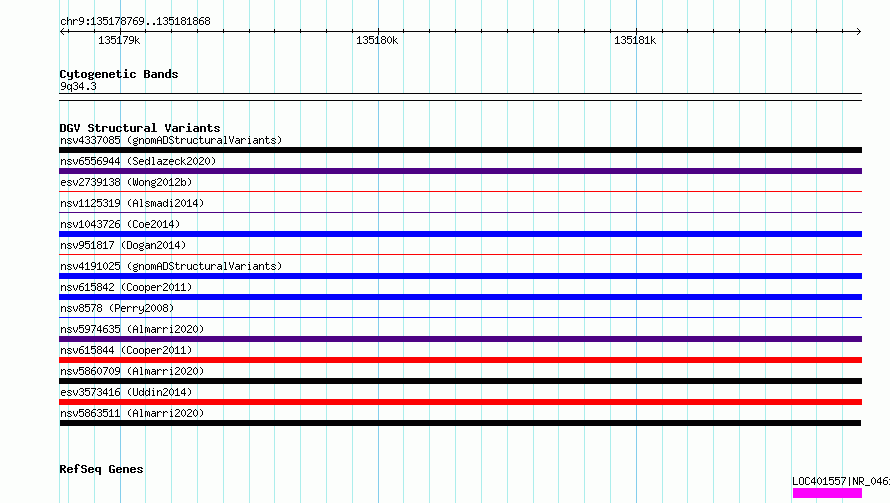Click the nsv8578 (Perry2008) label

point(117,308)
